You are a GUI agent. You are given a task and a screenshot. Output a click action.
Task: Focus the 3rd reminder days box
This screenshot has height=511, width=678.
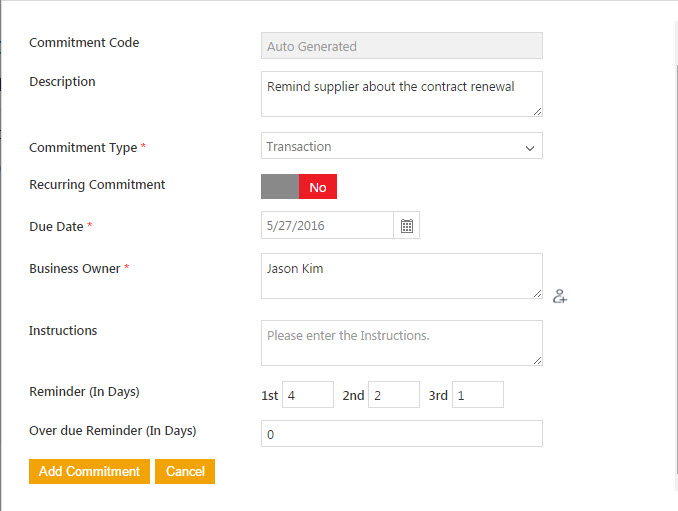478,395
